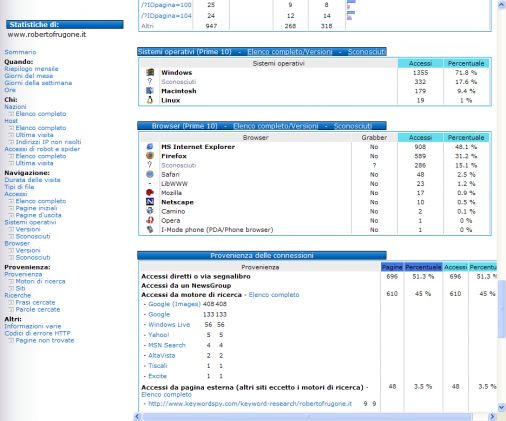
Task: Click the I-Mode phone browser icon
Action: 150,229
